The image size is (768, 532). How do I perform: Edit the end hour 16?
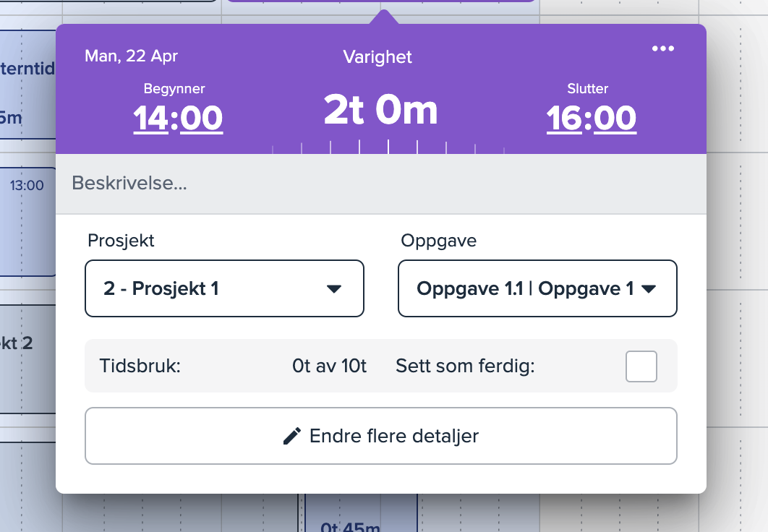(564, 119)
